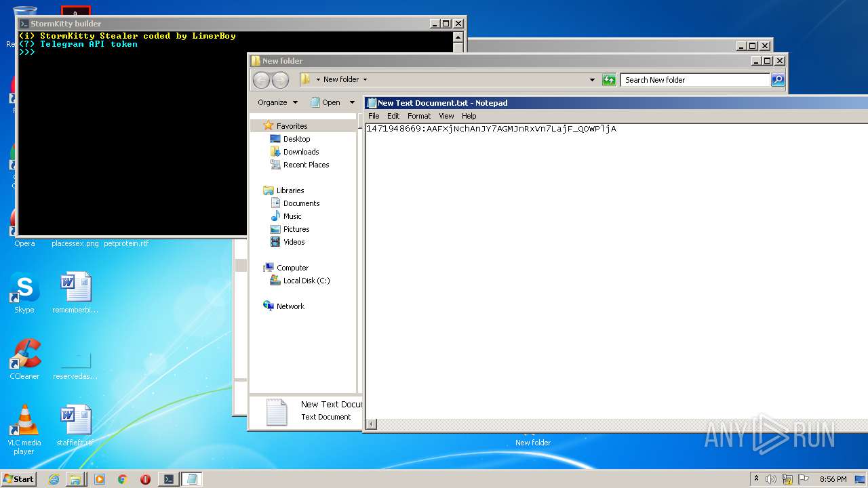This screenshot has width=868, height=488.
Task: Open Music library
Action: pos(292,216)
